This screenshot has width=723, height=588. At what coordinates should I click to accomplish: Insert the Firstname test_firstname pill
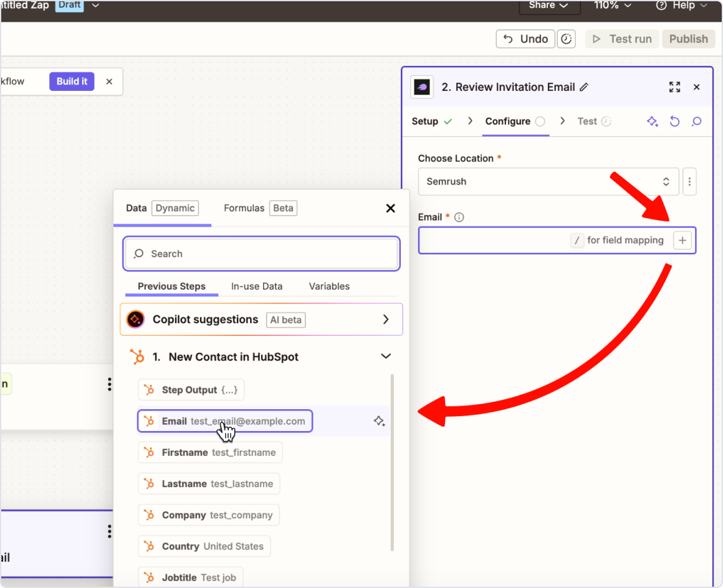tap(210, 452)
